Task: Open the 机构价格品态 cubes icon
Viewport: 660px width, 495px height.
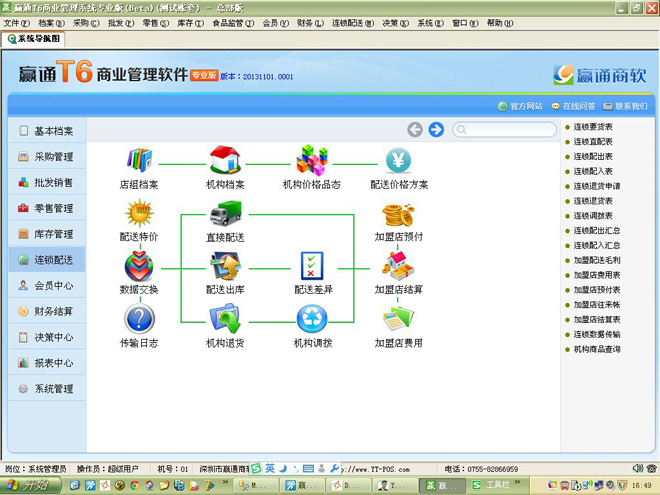Action: (312, 160)
